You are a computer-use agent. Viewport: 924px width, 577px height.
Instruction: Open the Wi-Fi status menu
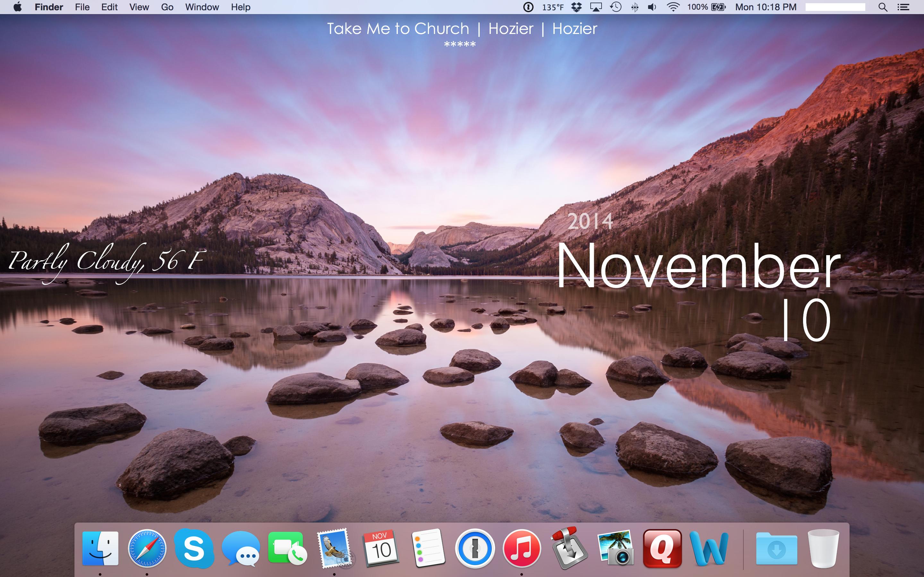coord(673,7)
